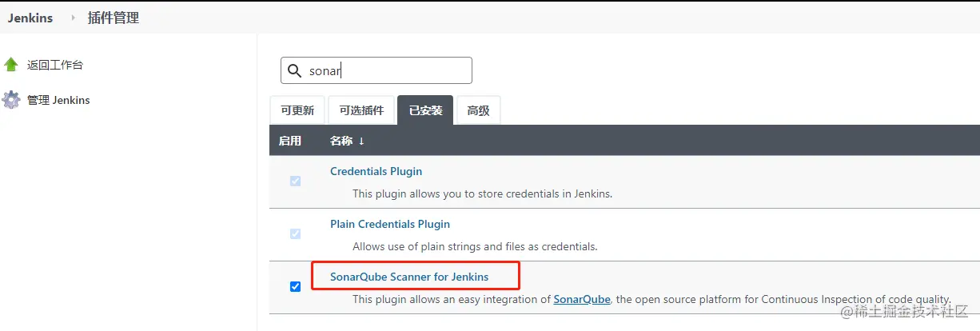Image resolution: width=980 pixels, height=331 pixels.
Task: Uncheck the SonarQube Scanner enable checkbox
Action: [x=295, y=286]
